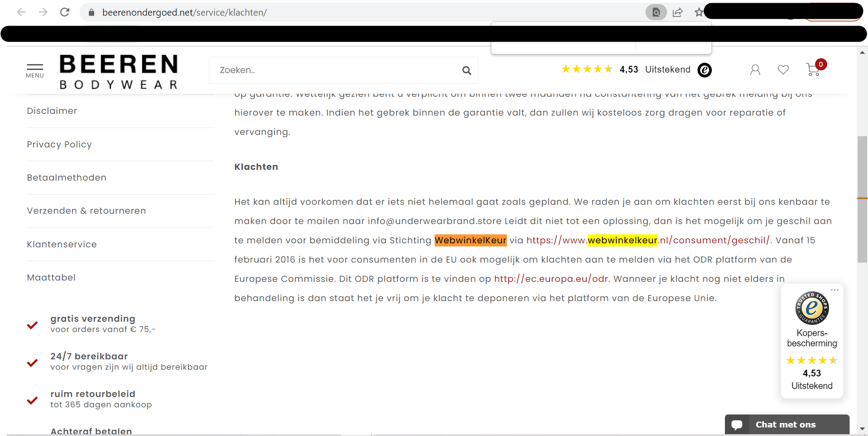868x436 pixels.
Task: Open the wishlist heart icon
Action: tap(783, 70)
